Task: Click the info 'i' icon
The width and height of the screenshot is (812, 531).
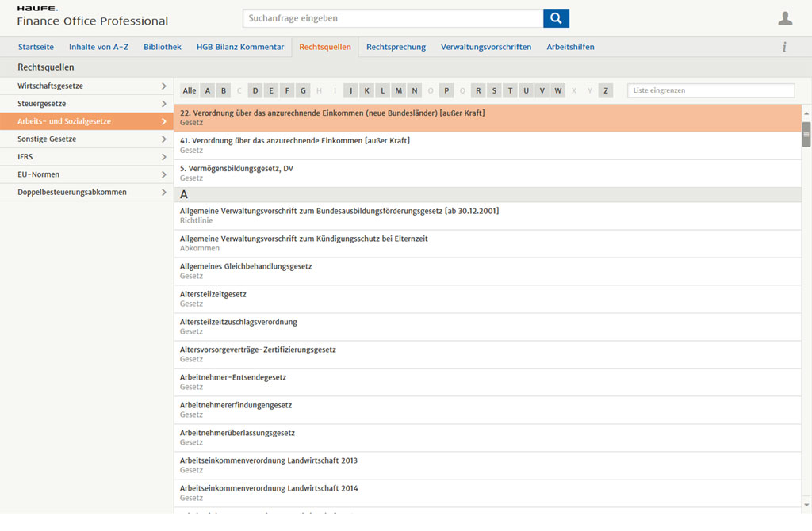Action: click(x=784, y=47)
